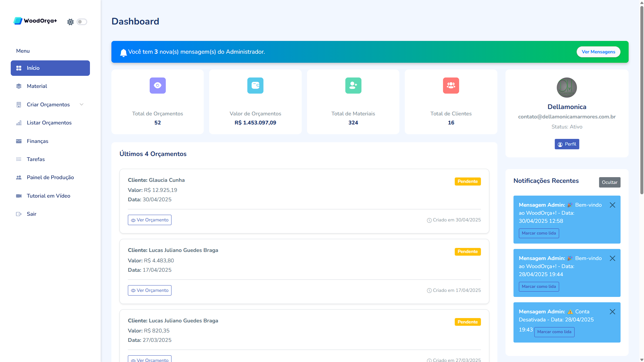Hide notifications with the Ocultar button
This screenshot has height=362, width=644.
click(x=609, y=182)
